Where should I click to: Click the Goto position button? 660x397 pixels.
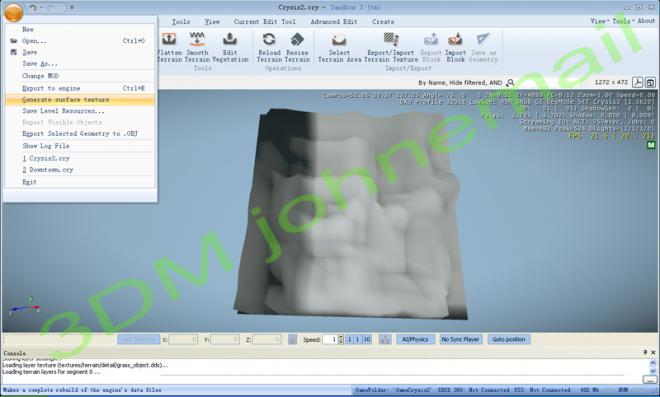(508, 339)
